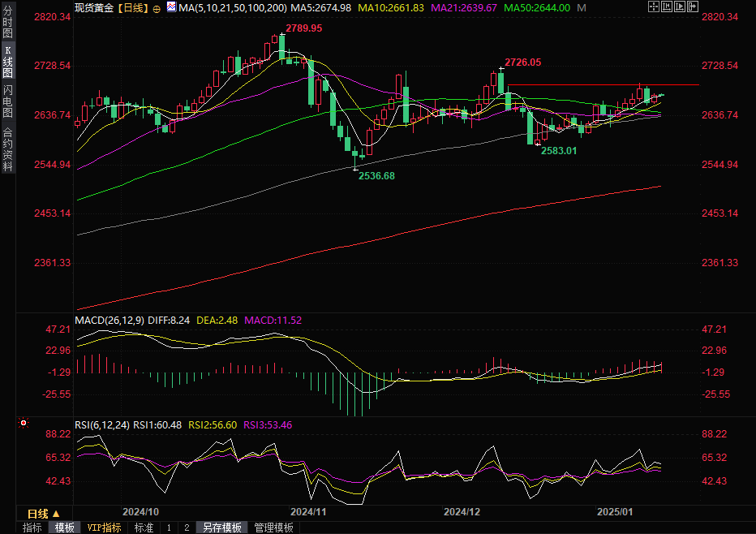The width and height of the screenshot is (756, 534).
Task: Click the circled plus icon beside 日线 title
Action: pos(157,7)
